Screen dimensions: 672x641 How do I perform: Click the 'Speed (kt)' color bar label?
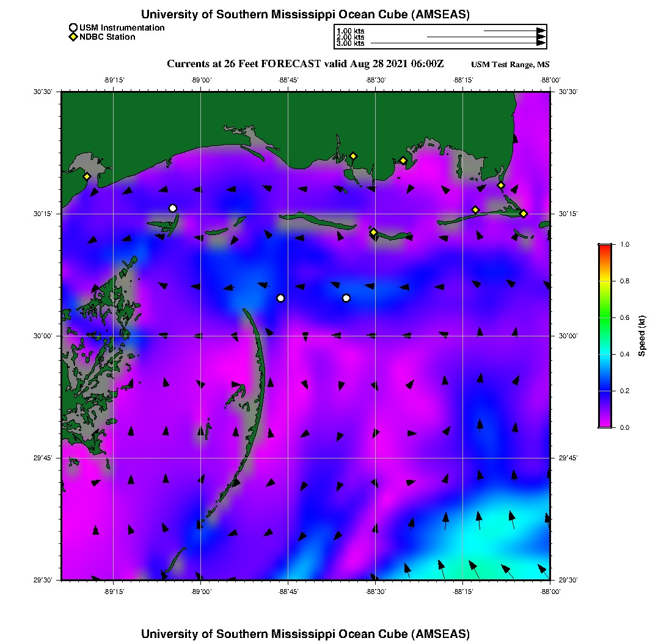coord(642,336)
